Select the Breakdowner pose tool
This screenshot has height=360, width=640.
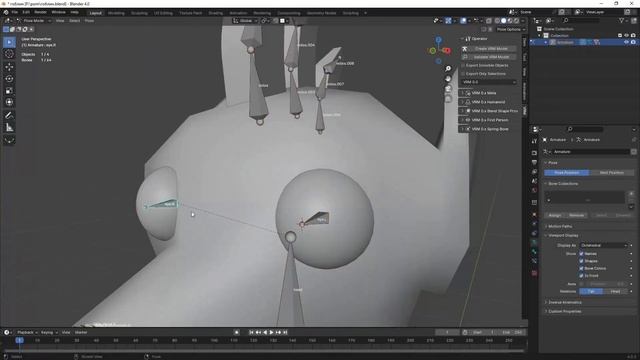click(x=9, y=140)
